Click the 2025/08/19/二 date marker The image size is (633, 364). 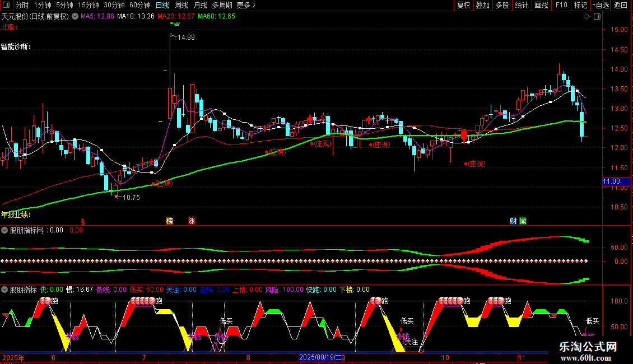(320, 357)
